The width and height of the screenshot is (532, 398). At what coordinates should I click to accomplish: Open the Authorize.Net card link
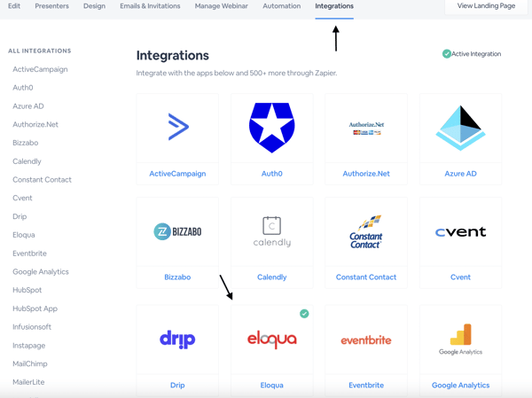[366, 174]
